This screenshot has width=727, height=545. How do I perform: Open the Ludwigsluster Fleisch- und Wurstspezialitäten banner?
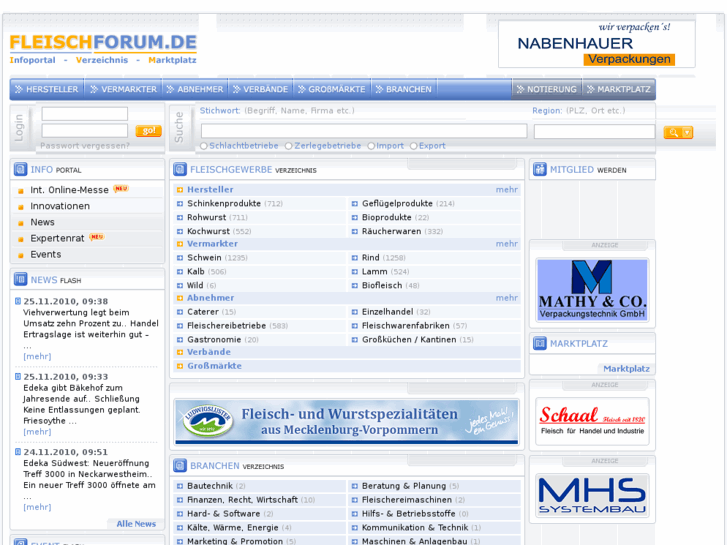coord(346,422)
